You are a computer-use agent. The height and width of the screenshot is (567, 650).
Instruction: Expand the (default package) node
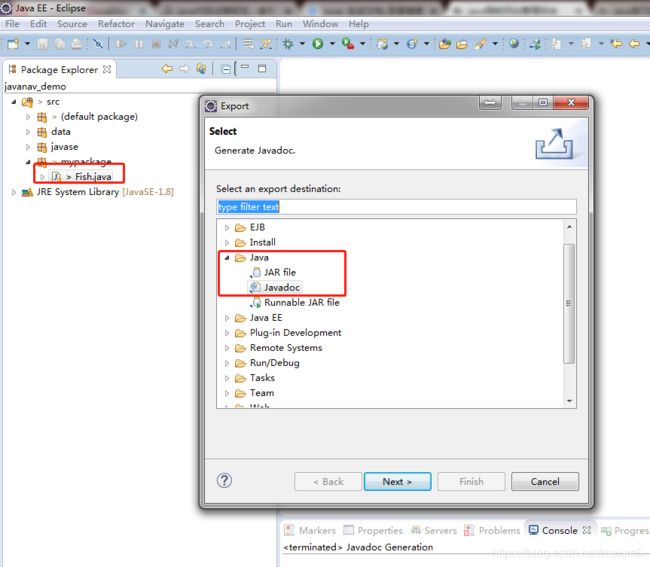[28, 117]
